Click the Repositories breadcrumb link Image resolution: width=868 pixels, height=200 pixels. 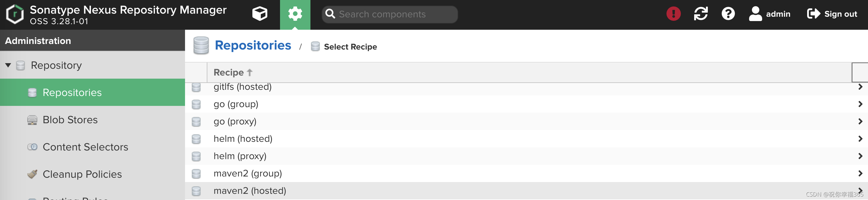[253, 46]
